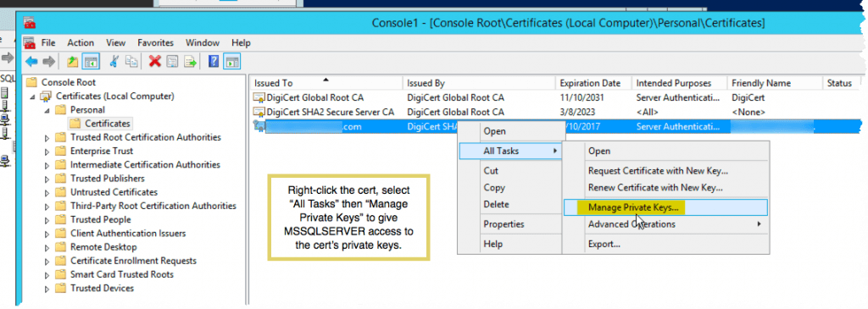
Task: Click the Smart Card Trusted Roots folder icon
Action: (60, 274)
